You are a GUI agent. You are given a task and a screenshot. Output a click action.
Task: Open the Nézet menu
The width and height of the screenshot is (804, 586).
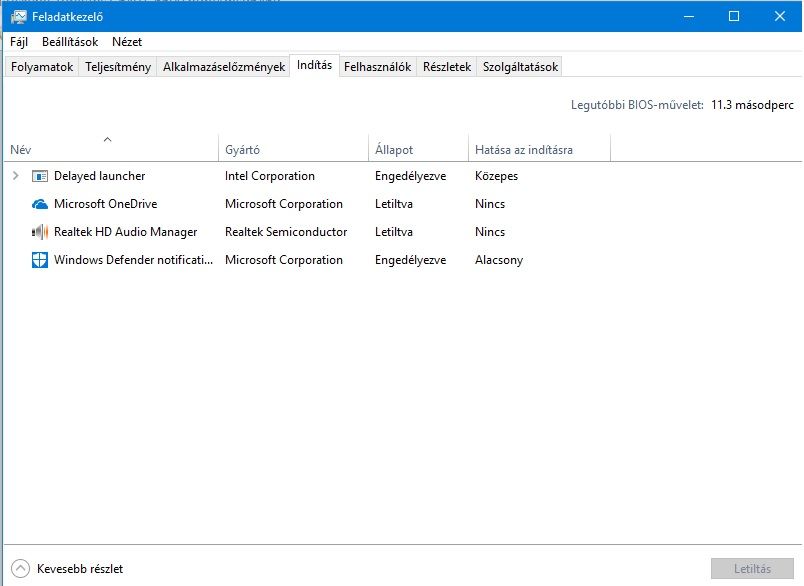(127, 42)
